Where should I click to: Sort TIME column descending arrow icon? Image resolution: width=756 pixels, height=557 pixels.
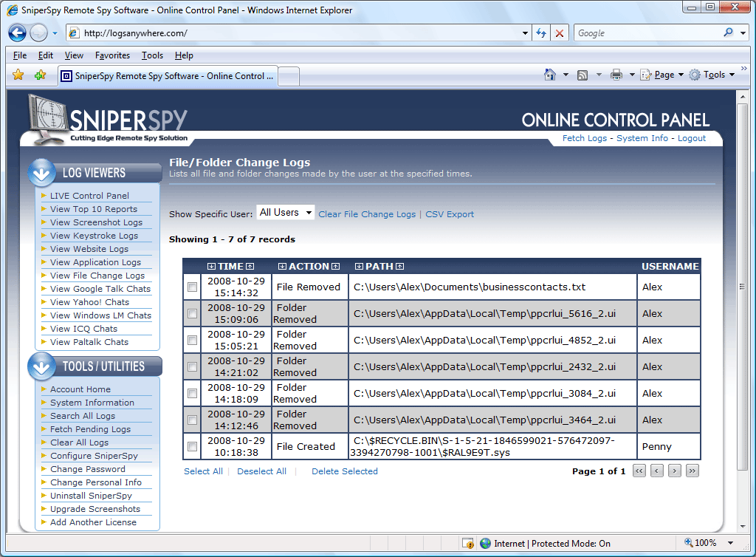click(x=211, y=266)
